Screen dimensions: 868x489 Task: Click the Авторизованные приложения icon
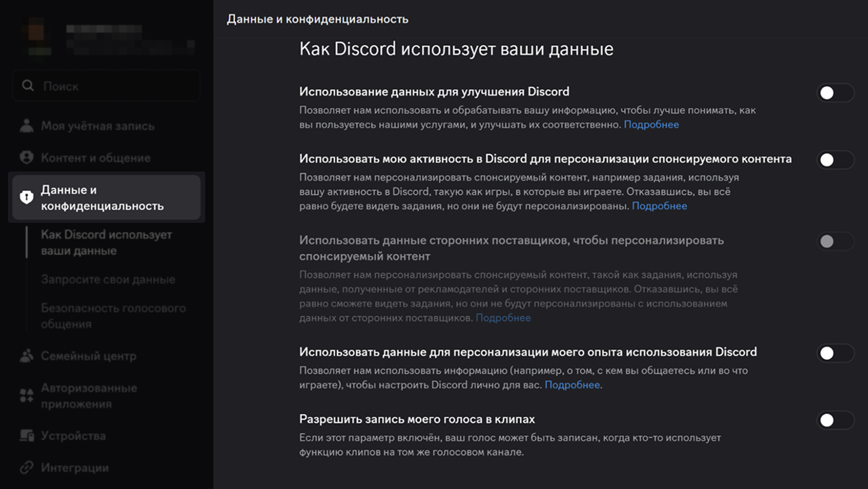point(26,395)
